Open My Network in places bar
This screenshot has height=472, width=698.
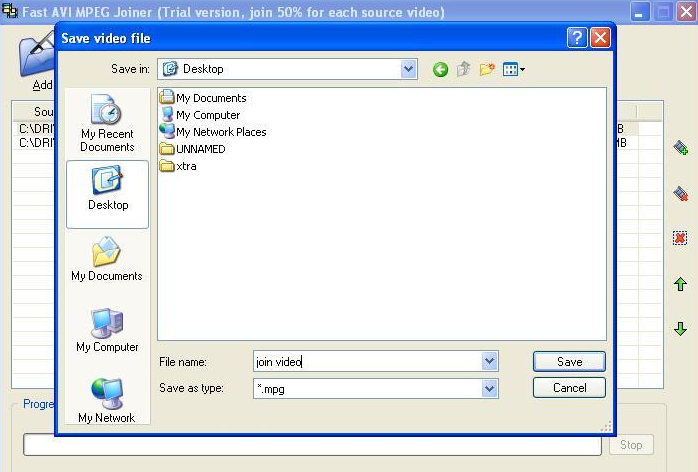click(x=106, y=400)
